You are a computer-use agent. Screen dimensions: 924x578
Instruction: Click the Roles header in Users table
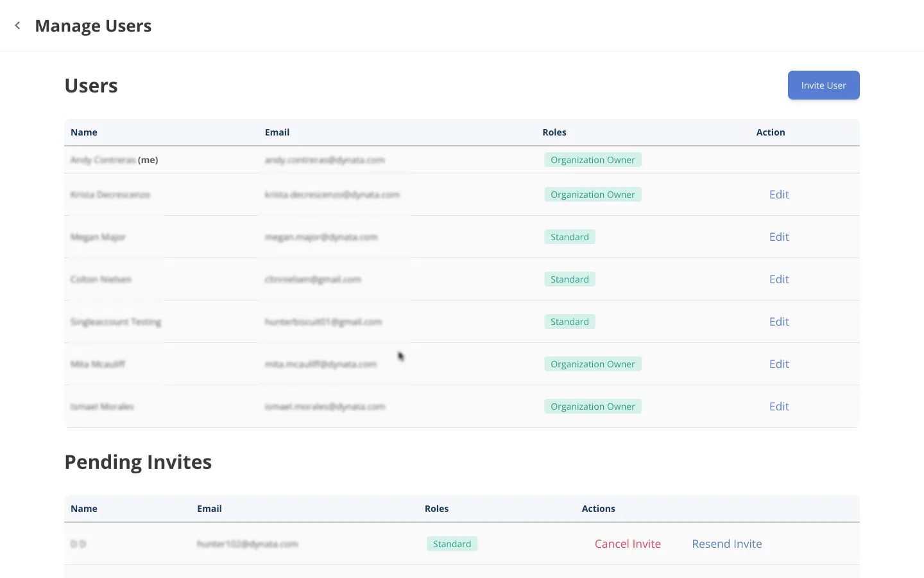(554, 132)
